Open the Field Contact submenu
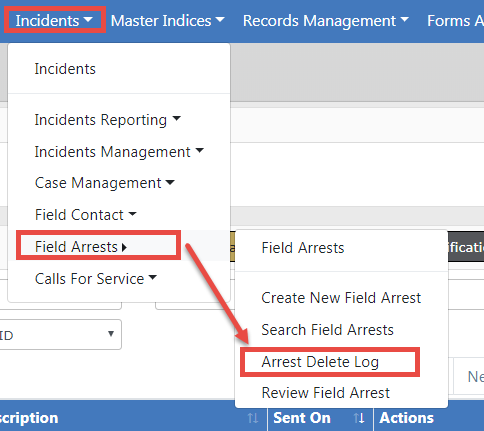The width and height of the screenshot is (484, 431). (85, 215)
